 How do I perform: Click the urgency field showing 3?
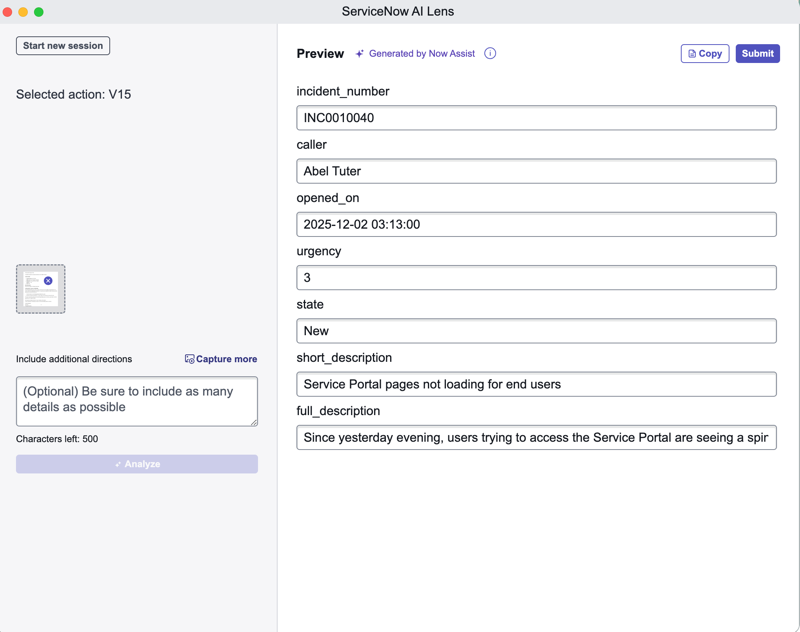[x=536, y=277]
